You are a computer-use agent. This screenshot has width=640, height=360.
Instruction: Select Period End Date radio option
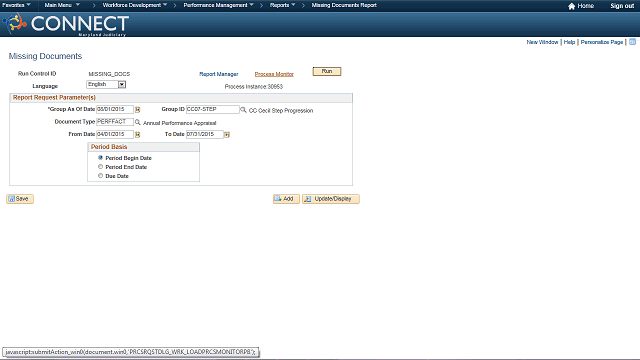100,167
